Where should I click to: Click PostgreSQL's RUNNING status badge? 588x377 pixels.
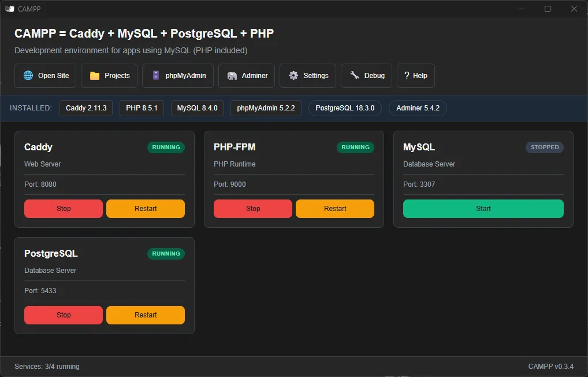tap(166, 253)
